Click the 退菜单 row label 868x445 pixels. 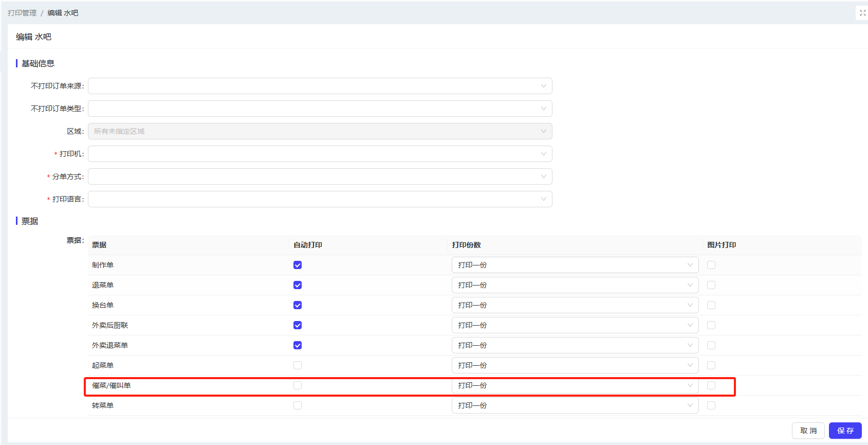point(103,285)
